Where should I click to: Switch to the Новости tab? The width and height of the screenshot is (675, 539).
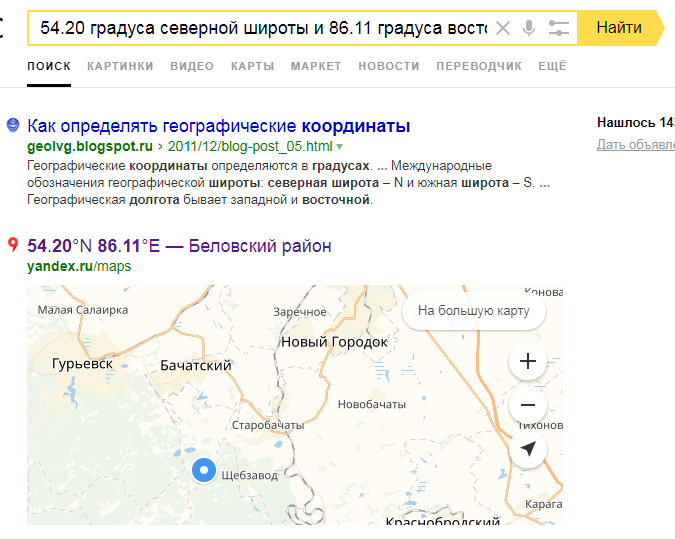tap(389, 66)
